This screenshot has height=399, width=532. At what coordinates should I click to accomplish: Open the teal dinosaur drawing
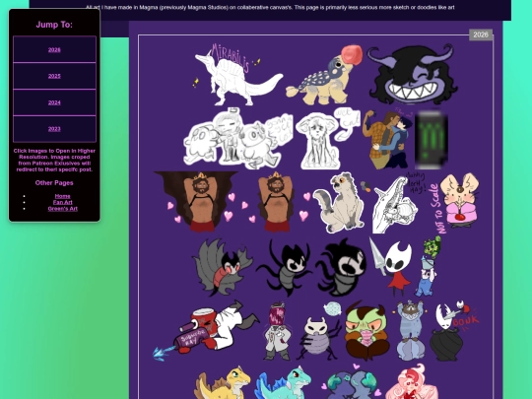point(283,381)
